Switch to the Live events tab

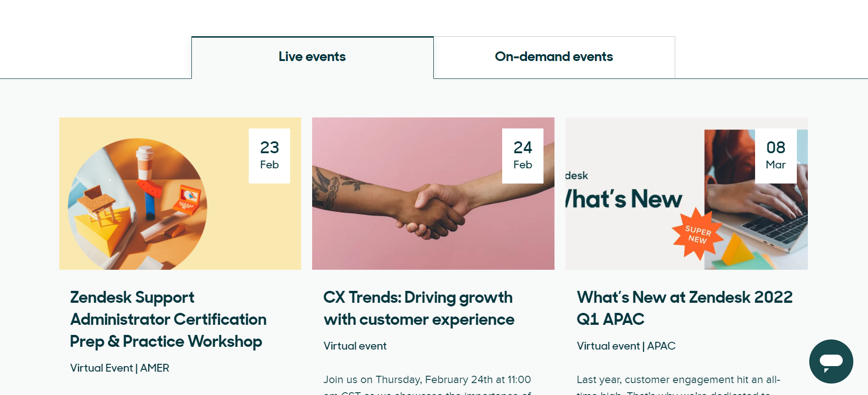[312, 57]
